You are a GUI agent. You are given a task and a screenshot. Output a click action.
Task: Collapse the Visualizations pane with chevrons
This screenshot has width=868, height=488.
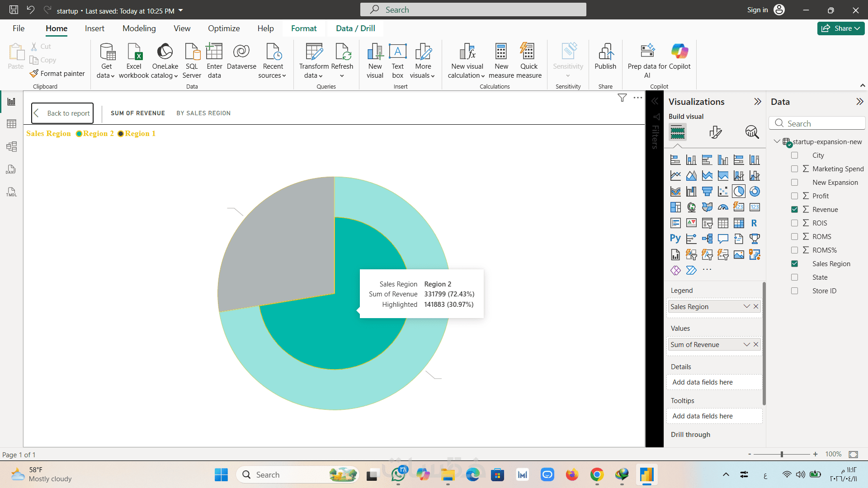point(758,102)
